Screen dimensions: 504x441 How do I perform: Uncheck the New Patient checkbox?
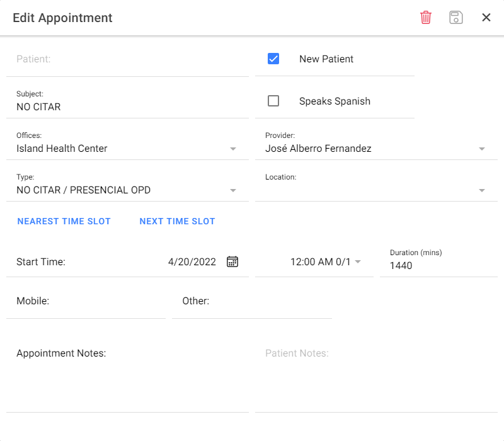pyautogui.click(x=273, y=58)
